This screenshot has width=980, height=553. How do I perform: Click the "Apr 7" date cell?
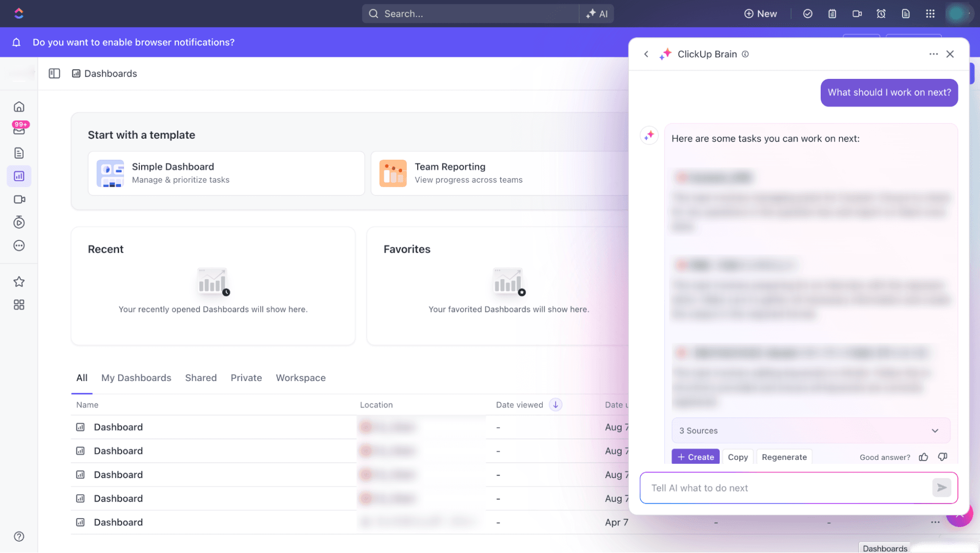tap(616, 523)
